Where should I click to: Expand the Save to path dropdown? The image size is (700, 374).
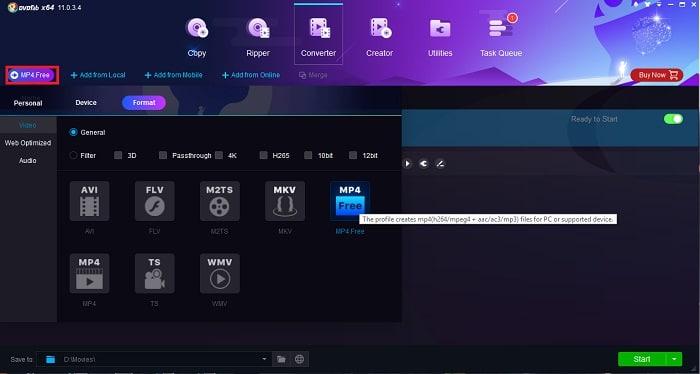pos(264,359)
